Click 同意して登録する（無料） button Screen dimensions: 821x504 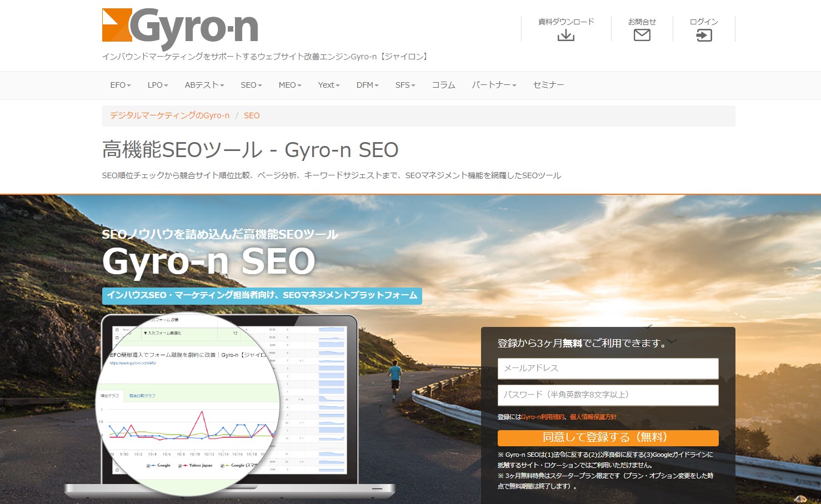pos(608,438)
